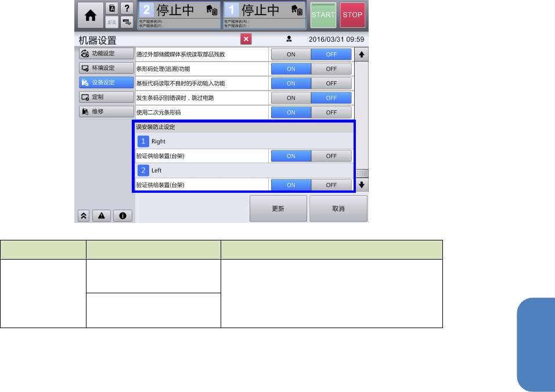The width and height of the screenshot is (555, 392).
Task: Turn OFF 验证供给装置(台架) for Right
Action: click(331, 156)
